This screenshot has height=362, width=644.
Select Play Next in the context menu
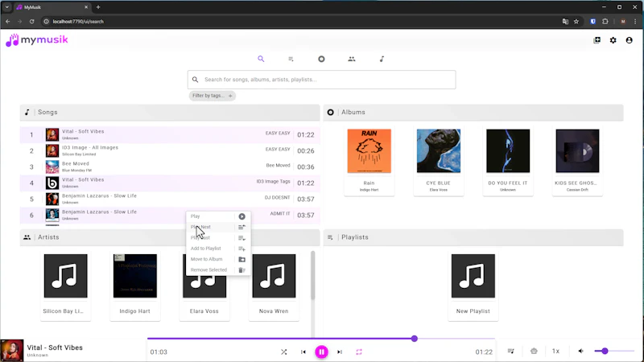218,227
